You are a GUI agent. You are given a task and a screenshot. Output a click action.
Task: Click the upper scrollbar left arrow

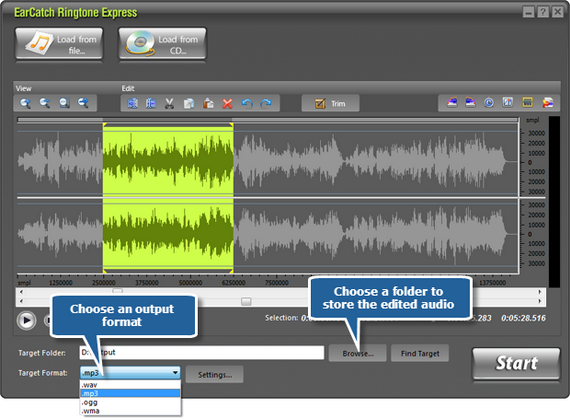click(21, 292)
